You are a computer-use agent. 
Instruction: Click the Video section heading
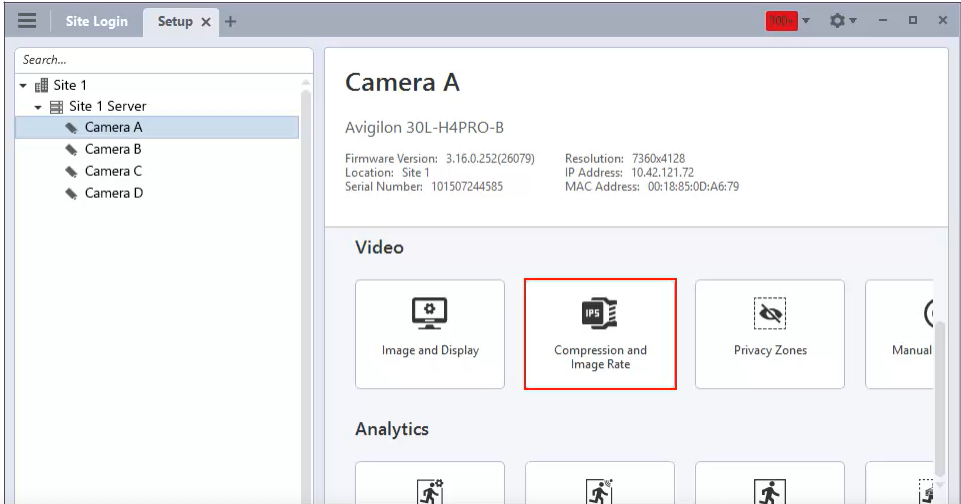[379, 247]
